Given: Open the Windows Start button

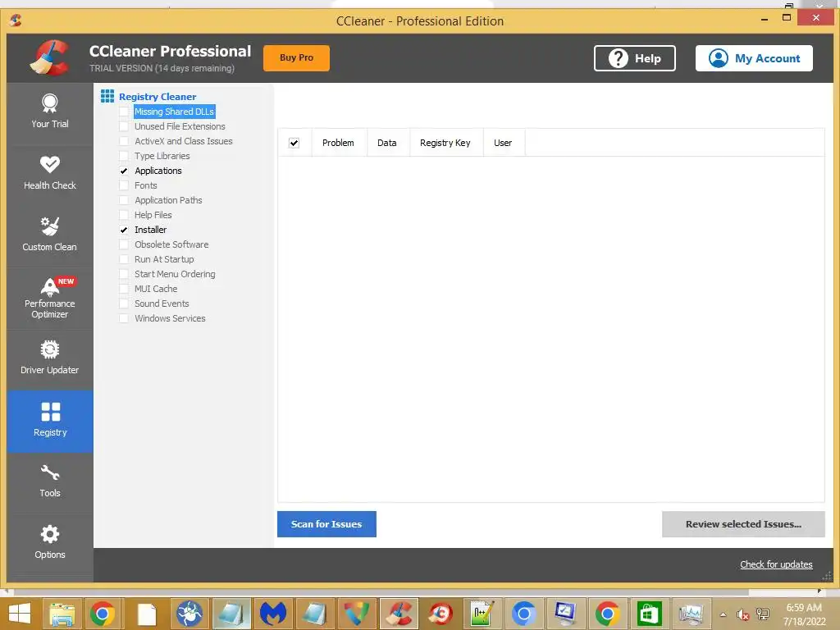Looking at the screenshot, I should [20, 614].
